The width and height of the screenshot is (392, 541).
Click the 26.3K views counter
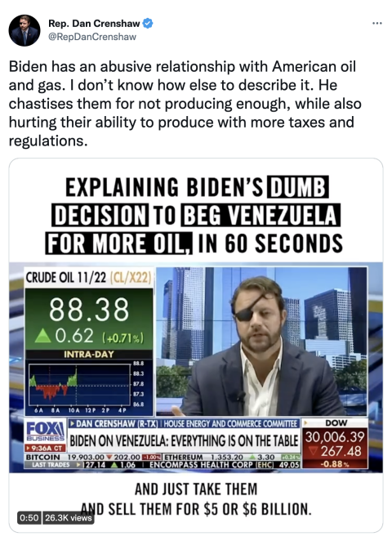pos(69,518)
